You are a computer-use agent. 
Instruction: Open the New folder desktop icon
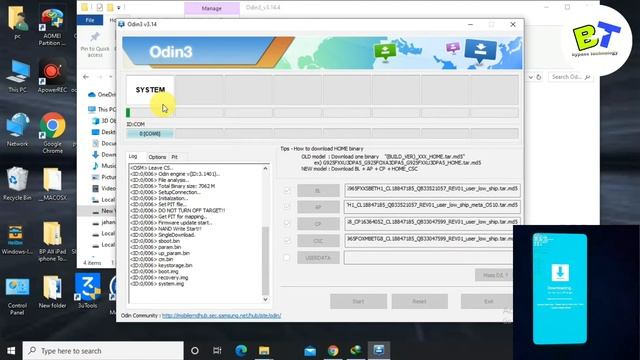(52, 292)
